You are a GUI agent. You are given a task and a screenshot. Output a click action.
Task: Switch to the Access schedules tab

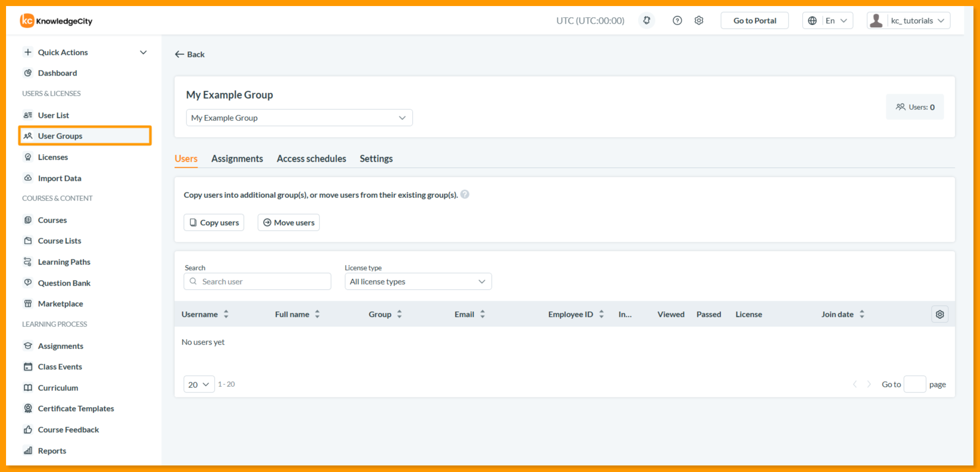pos(311,159)
